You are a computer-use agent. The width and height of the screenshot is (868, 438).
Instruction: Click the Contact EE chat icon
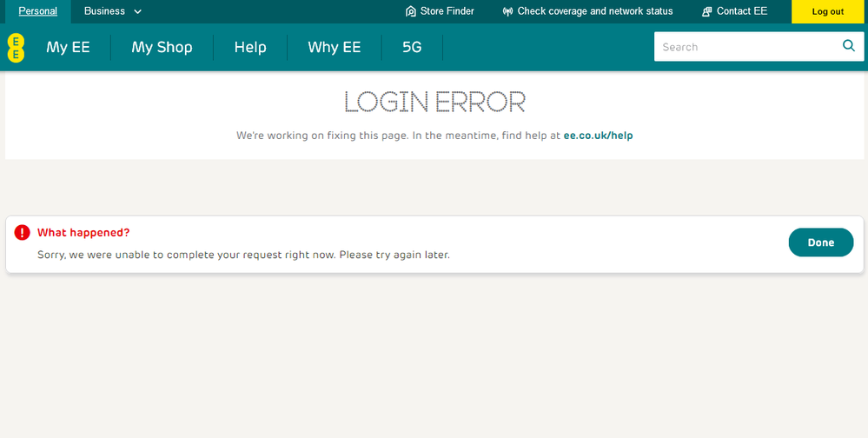click(707, 11)
